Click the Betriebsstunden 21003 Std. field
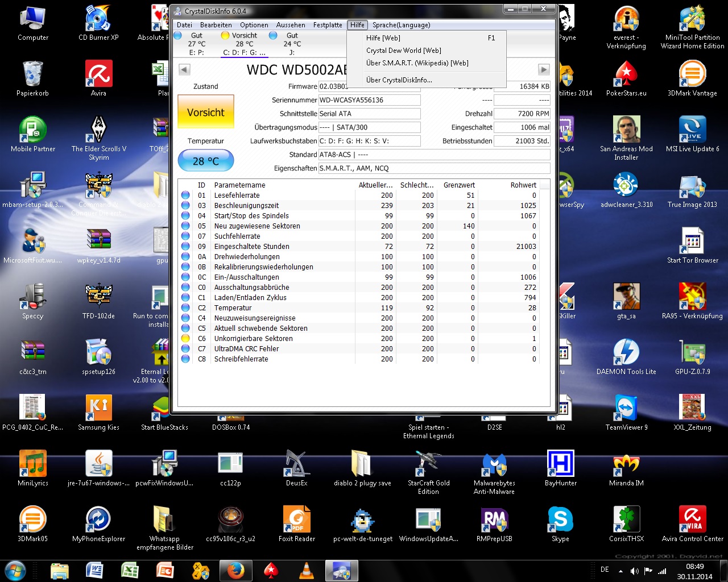 point(522,141)
